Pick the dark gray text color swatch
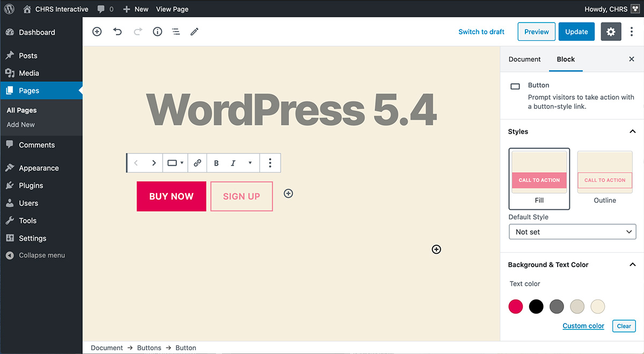 point(557,307)
